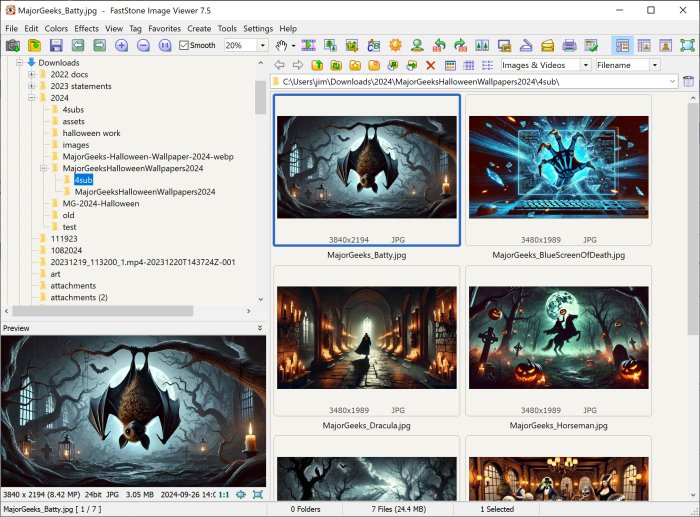Click the red X delete icon
700x517 pixels.
coord(430,65)
